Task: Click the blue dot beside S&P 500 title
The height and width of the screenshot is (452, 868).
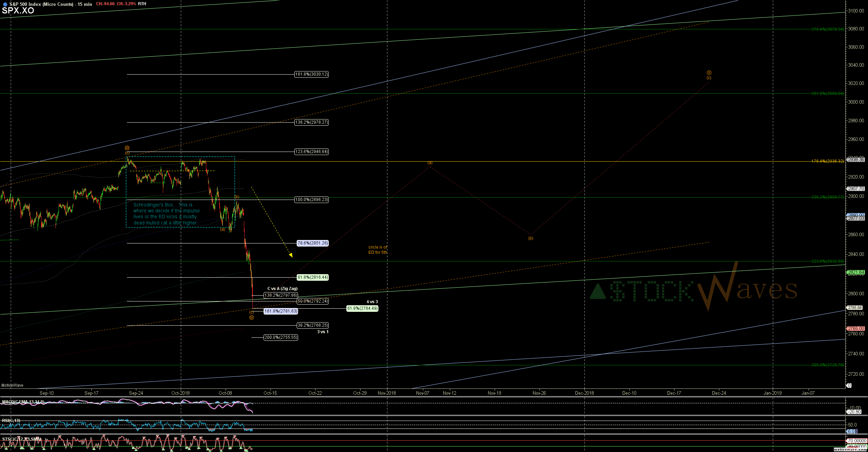Action: 5,4
